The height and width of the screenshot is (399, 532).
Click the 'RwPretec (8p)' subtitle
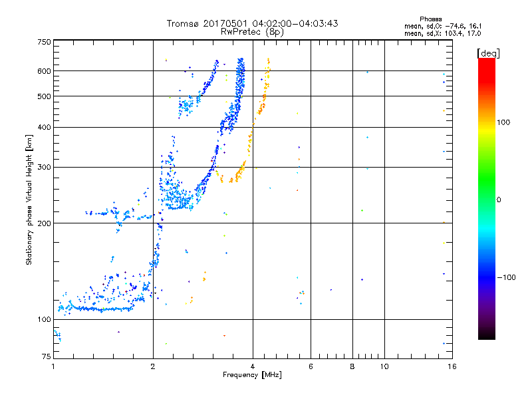(252, 32)
